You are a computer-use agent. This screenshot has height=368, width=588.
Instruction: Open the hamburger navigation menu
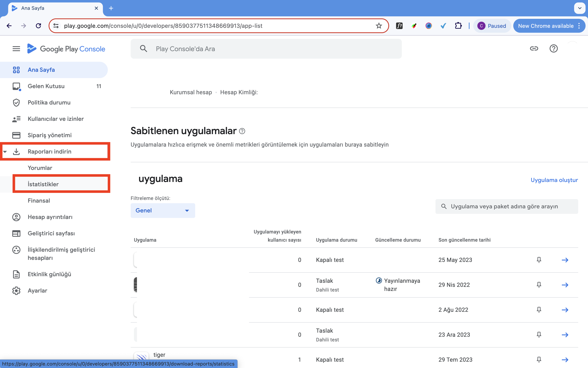(16, 49)
